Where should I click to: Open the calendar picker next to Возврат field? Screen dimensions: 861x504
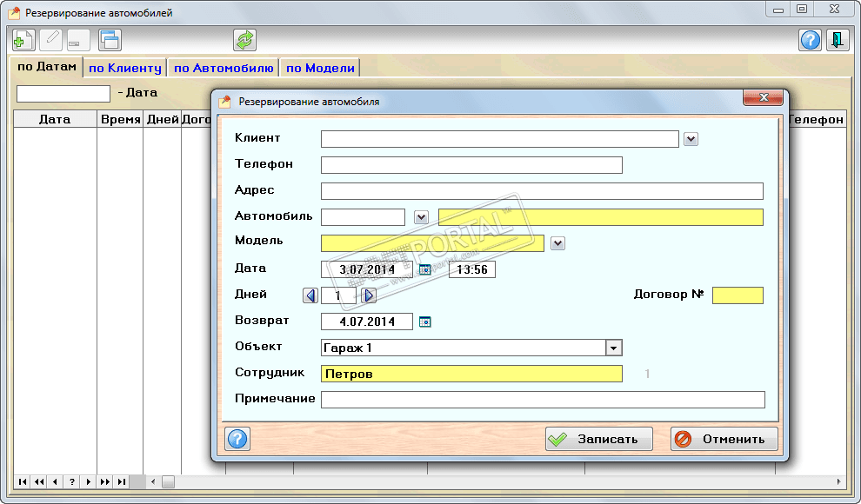425,322
